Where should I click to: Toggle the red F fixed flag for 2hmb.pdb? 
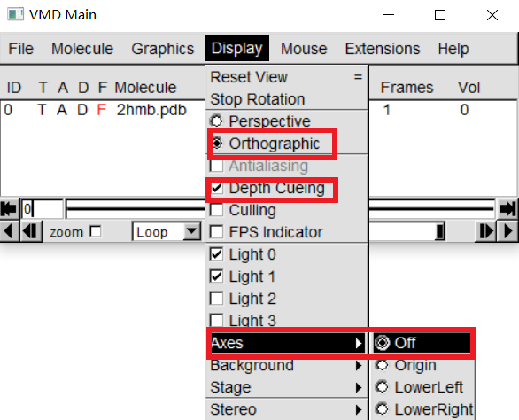point(101,110)
